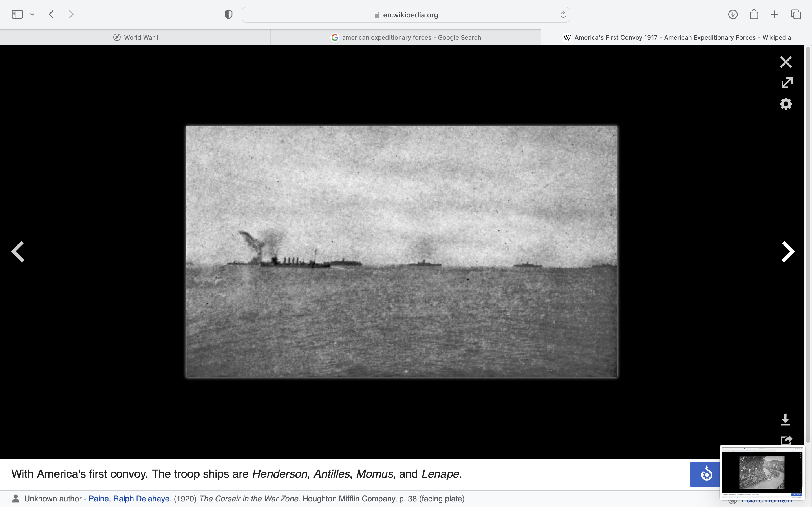Open media viewer settings gear
Image resolution: width=812 pixels, height=507 pixels.
[x=785, y=104]
